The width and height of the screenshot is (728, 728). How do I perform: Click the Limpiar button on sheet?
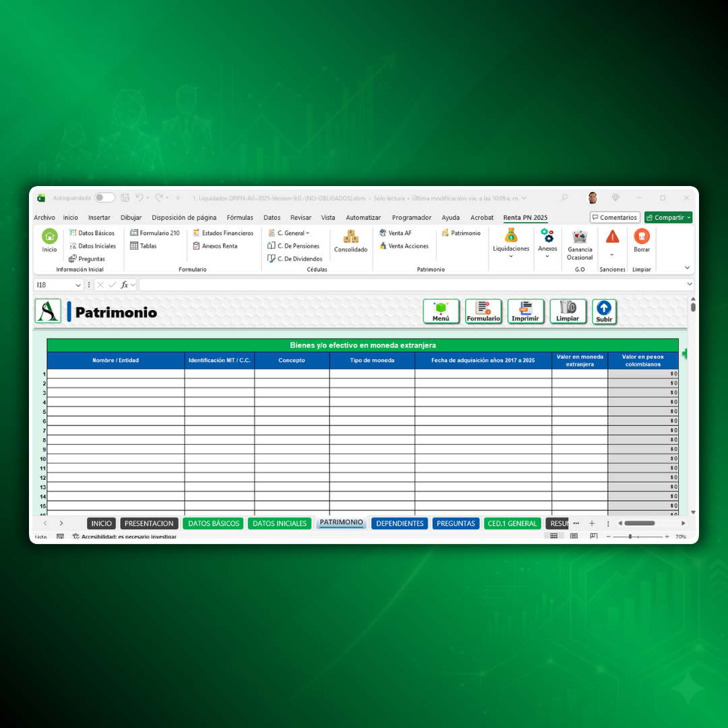(568, 311)
